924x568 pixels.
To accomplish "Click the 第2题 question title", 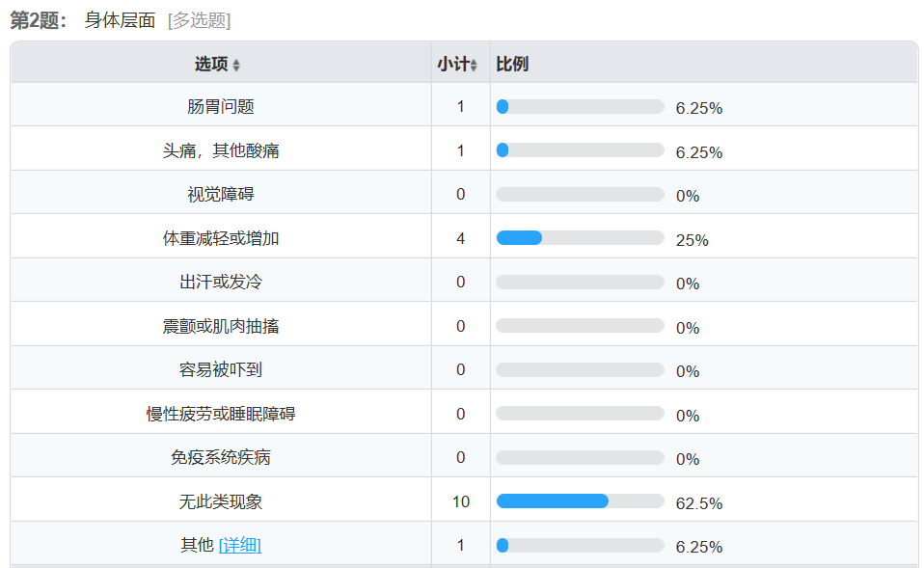I will pos(39,20).
